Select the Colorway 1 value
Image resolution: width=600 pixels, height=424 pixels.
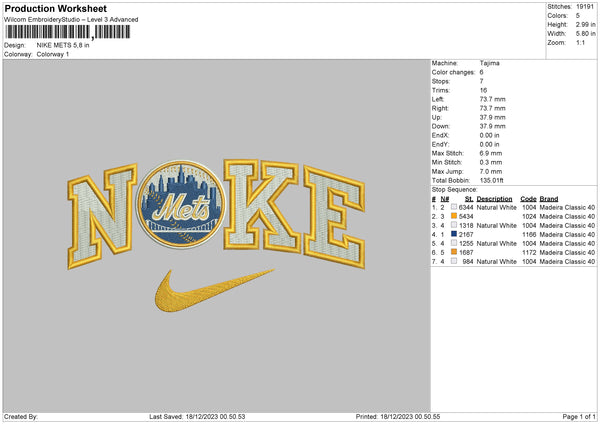[x=53, y=54]
